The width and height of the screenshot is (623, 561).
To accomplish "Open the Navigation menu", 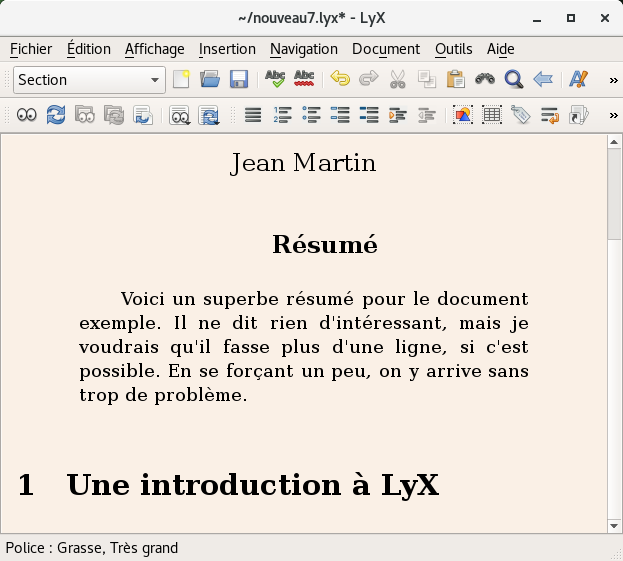I will point(304,49).
